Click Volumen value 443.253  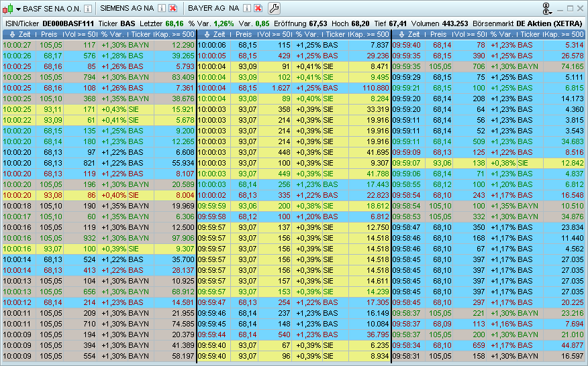[454, 23]
